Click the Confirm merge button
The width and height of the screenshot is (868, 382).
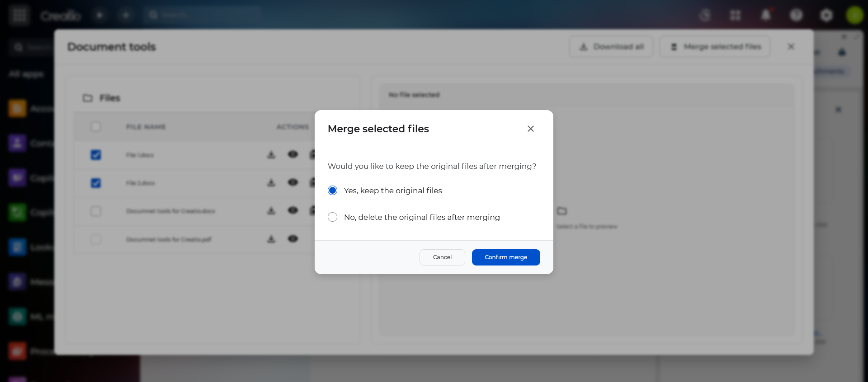[x=505, y=257]
